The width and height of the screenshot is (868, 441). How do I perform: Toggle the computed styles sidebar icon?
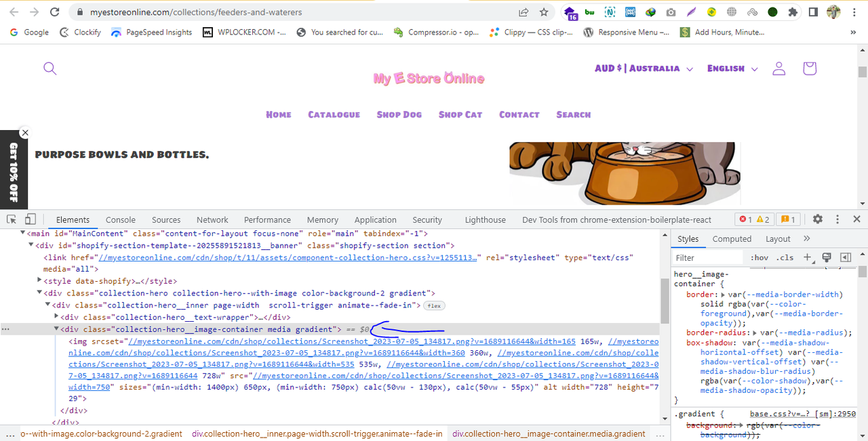[846, 257]
